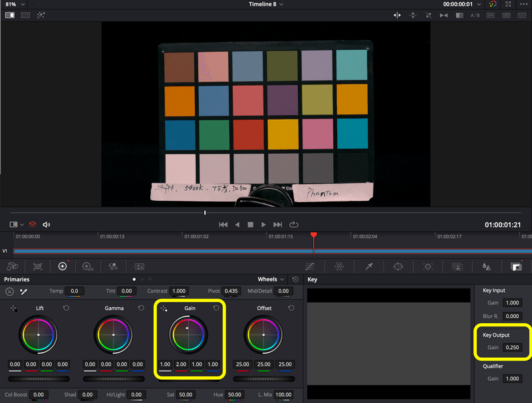
Task: Click the flip horizontal viewer icon
Action: point(397,15)
